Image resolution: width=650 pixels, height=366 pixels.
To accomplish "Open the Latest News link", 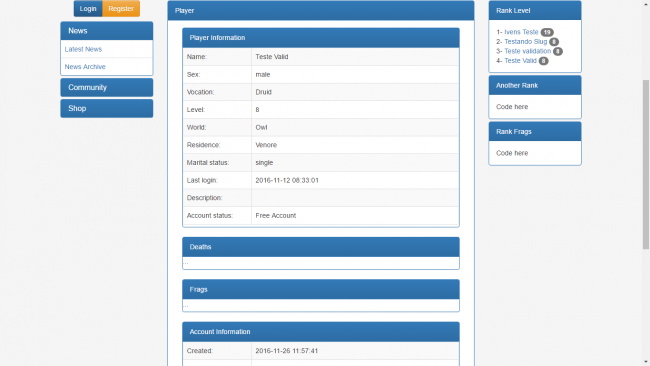I will (x=83, y=49).
